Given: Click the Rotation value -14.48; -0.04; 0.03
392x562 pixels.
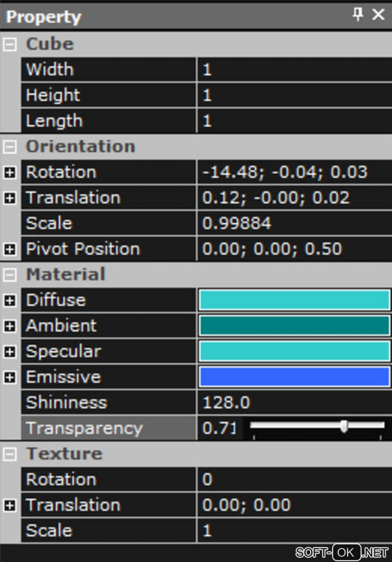Looking at the screenshot, I should 295,172.
